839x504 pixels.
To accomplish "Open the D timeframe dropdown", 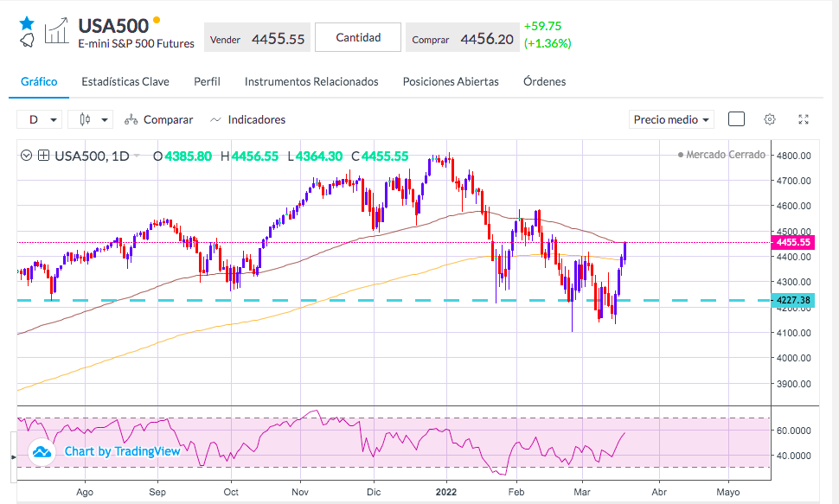I will point(39,119).
